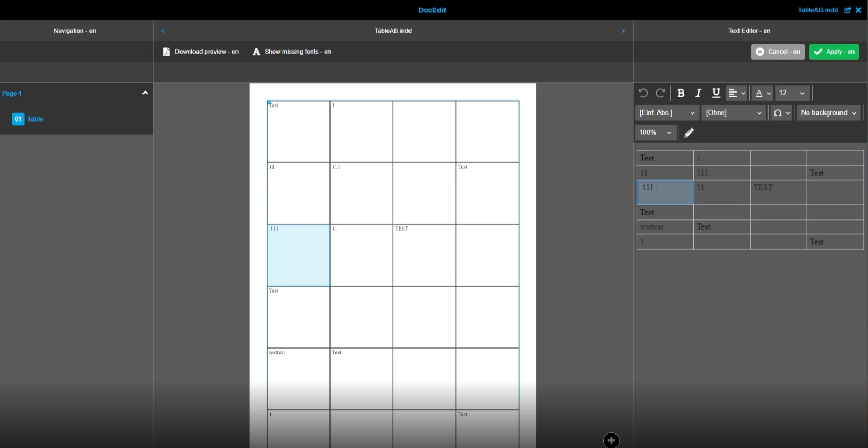
Task: Click Show missing fonts - en
Action: [292, 52]
